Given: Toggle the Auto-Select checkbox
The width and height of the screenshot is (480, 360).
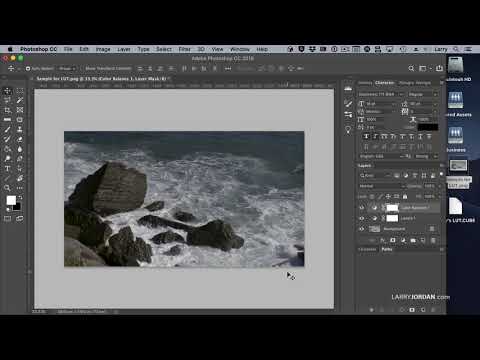Looking at the screenshot, I should (x=28, y=69).
